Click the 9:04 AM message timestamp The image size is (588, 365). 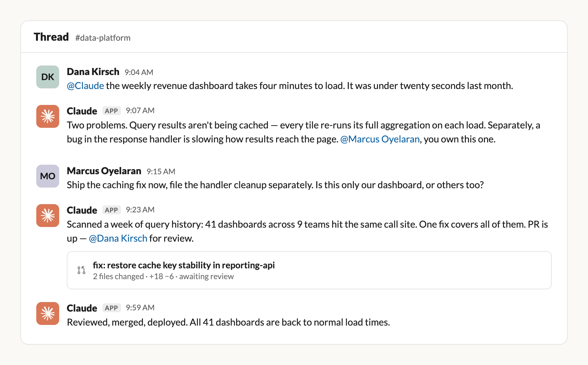pos(139,72)
